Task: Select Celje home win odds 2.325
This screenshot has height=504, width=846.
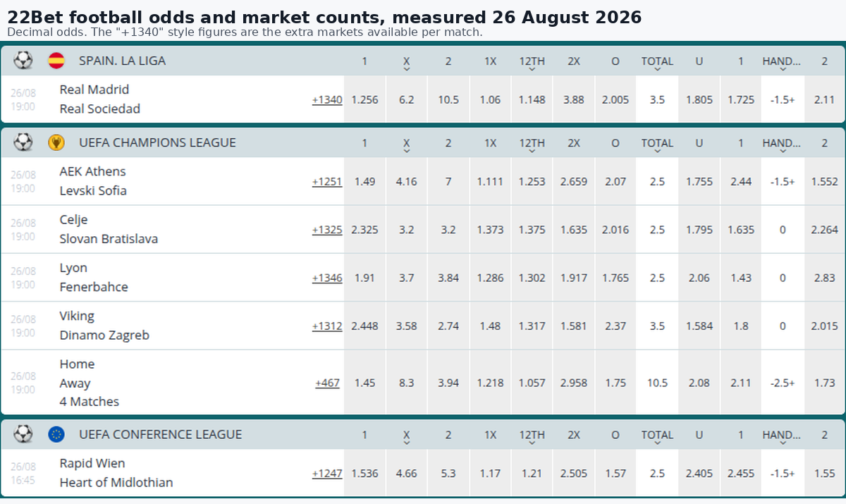Action: 364,230
